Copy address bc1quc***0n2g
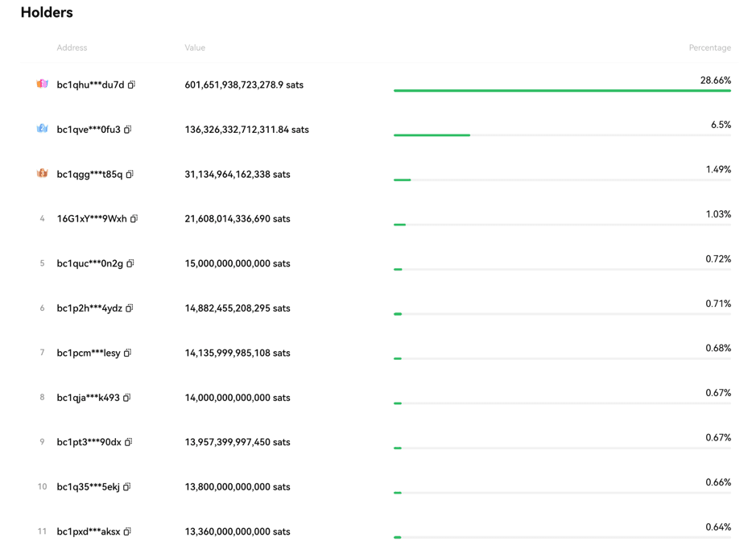Viewport: 756px width, 558px height. coord(130,263)
